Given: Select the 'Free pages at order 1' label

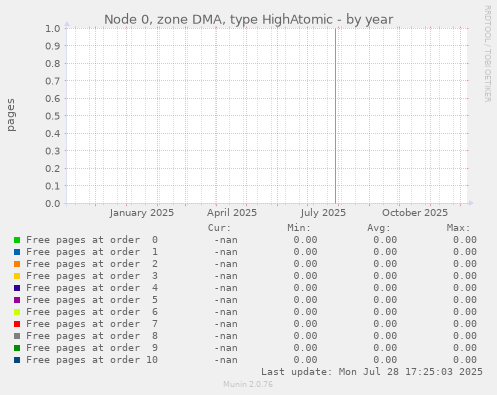Looking at the screenshot, I should click(92, 252).
